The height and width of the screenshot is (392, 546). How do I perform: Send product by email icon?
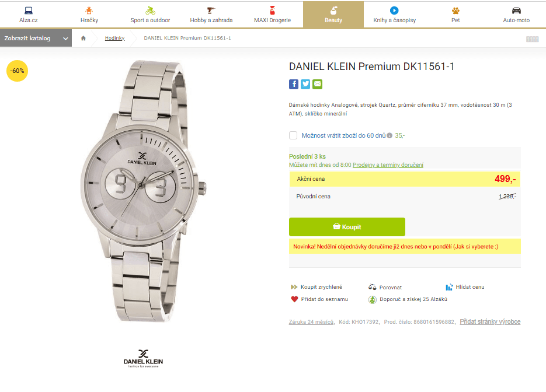point(317,84)
